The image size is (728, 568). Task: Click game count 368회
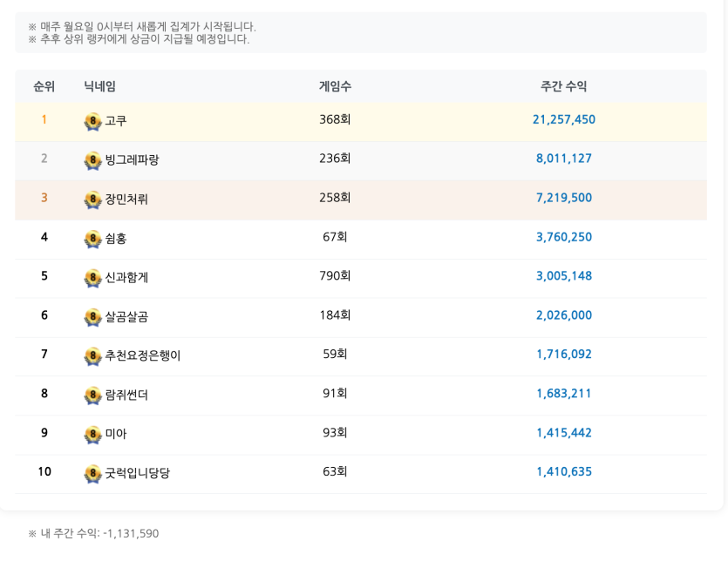point(335,119)
